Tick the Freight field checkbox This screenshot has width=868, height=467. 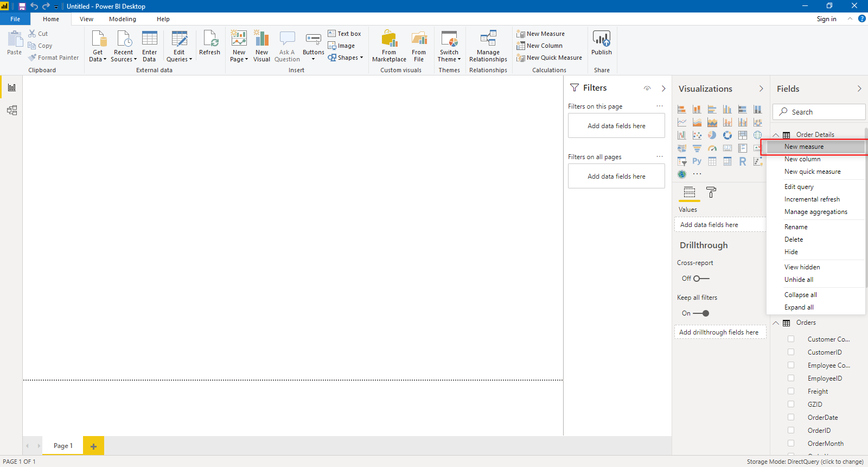click(x=791, y=391)
